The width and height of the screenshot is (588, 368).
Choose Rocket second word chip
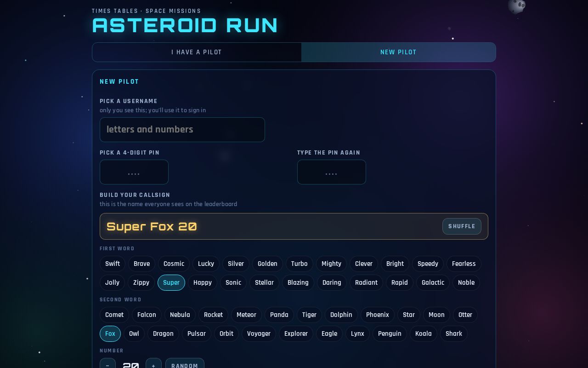213,315
